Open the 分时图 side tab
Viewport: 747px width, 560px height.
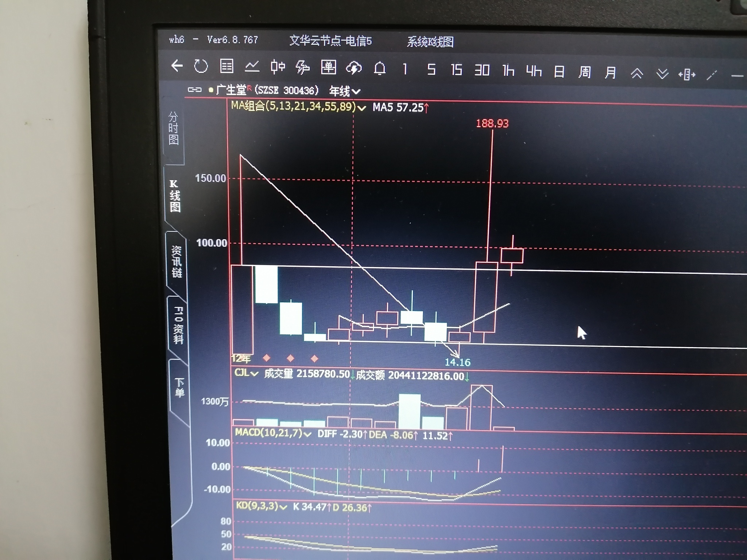174,128
